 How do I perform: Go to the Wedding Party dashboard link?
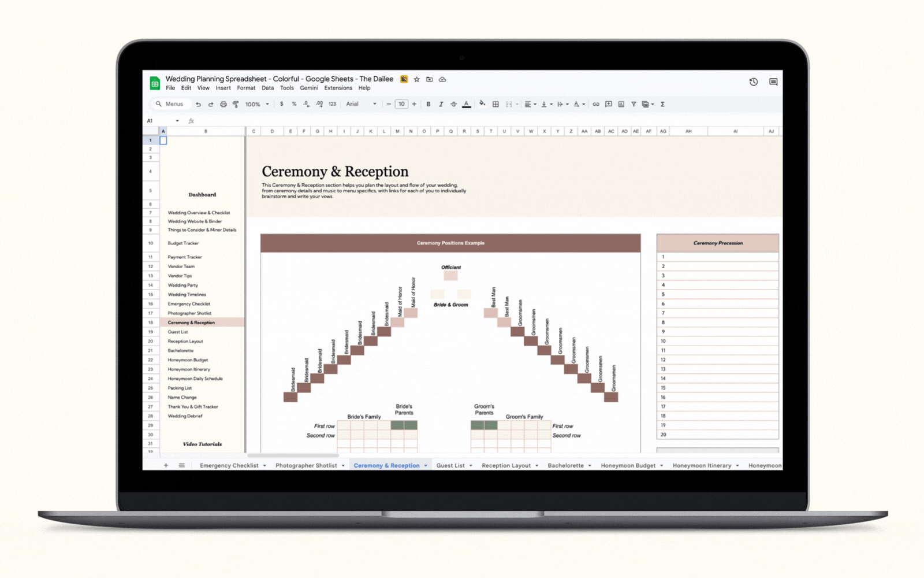182,286
